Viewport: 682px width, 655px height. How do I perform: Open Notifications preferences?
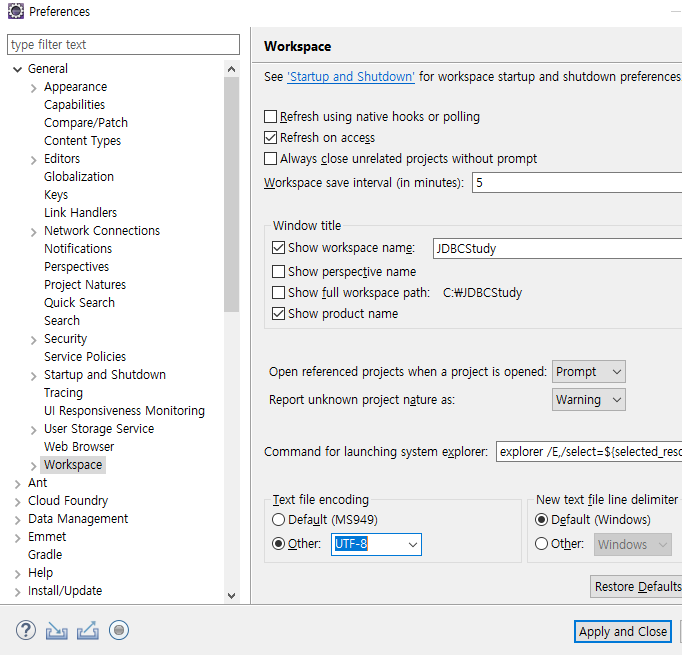78,248
